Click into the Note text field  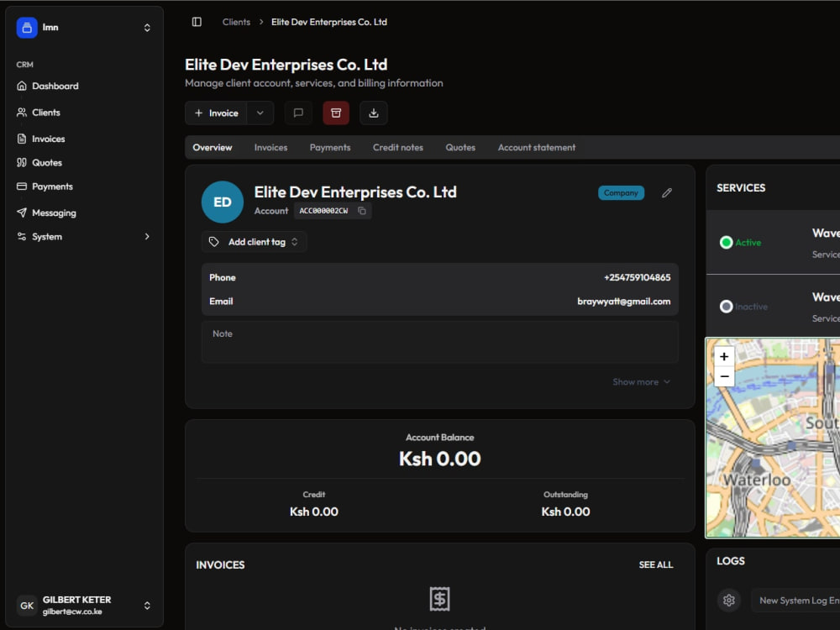pos(440,342)
